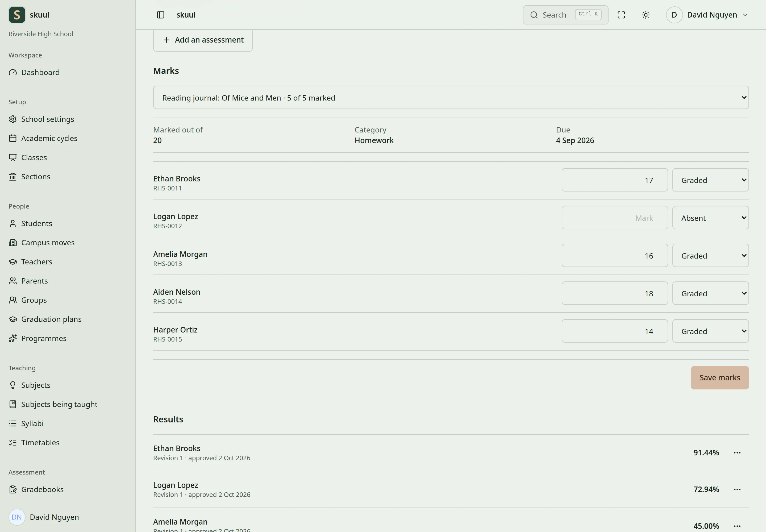The width and height of the screenshot is (766, 532).
Task: Open Students person icon
Action: 13,223
